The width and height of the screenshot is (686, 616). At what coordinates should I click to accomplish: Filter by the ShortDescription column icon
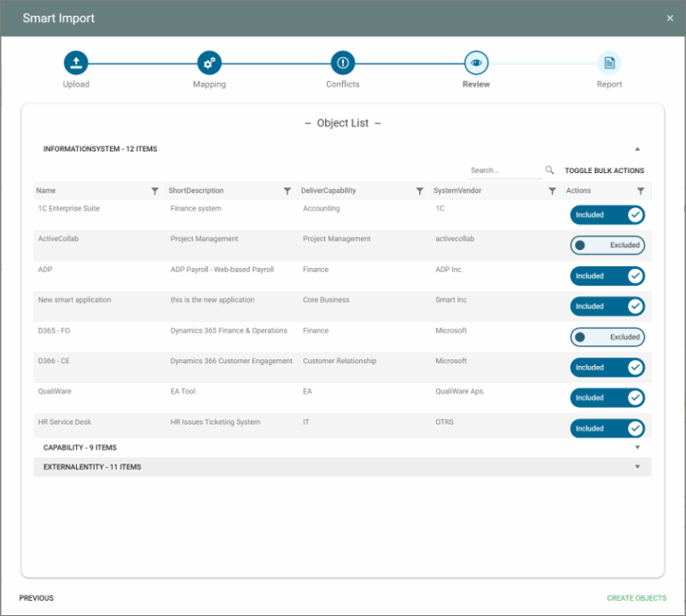(287, 191)
